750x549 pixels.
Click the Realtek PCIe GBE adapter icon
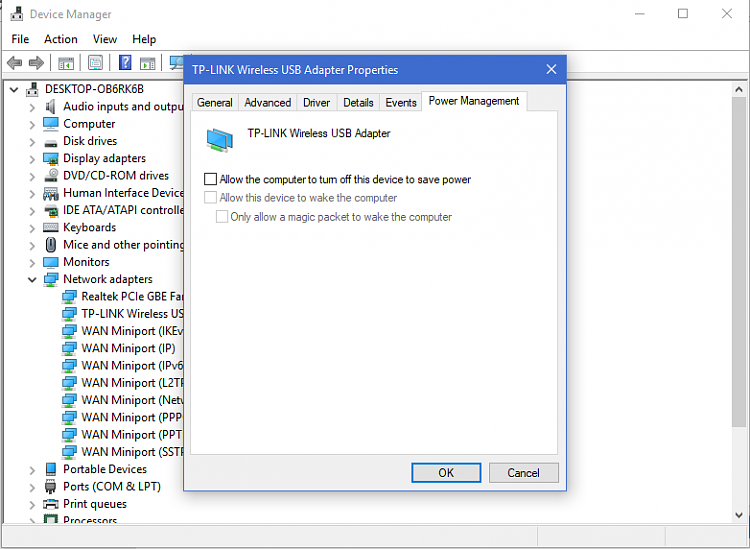coord(69,296)
